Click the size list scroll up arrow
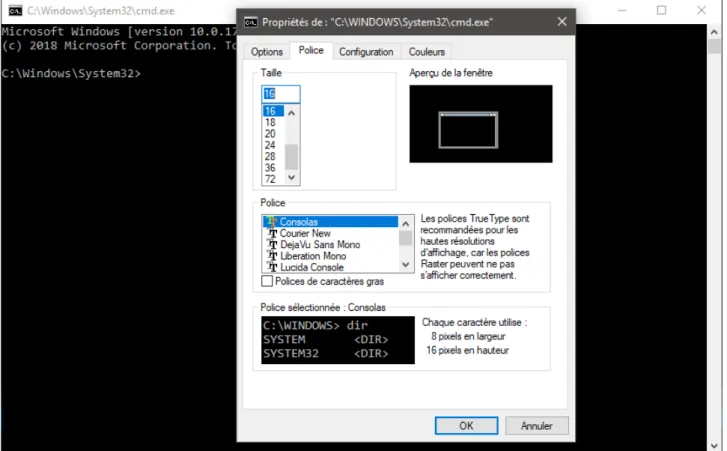 tap(292, 113)
